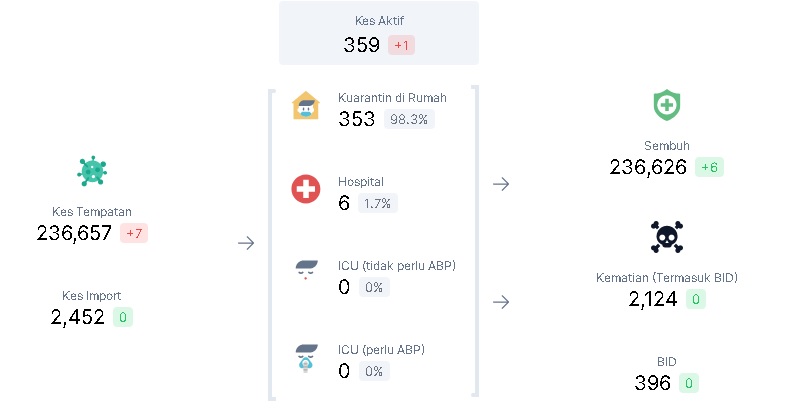Click the +1 badge beside Kes Aktif

point(401,46)
